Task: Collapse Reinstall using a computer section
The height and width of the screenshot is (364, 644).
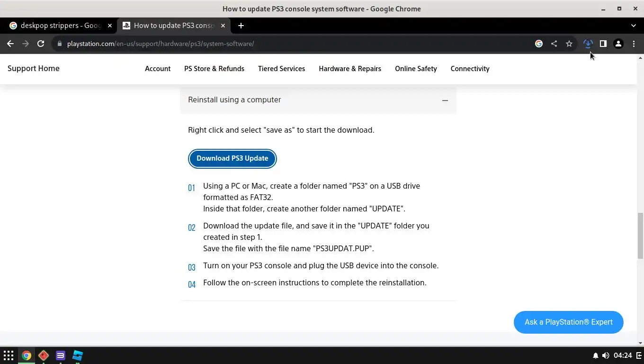Action: (318, 100)
